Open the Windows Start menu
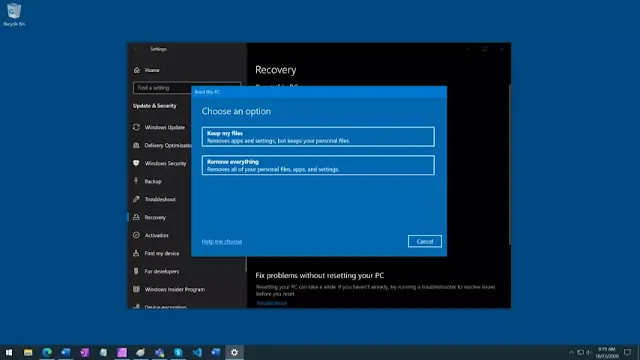Image resolution: width=640 pixels, height=360 pixels. (9, 352)
